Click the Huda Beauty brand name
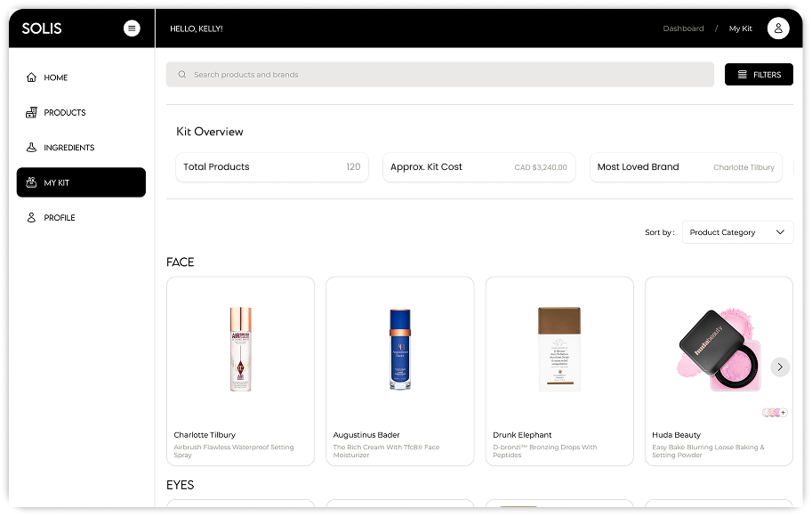The width and height of the screenshot is (812, 516). (x=676, y=435)
